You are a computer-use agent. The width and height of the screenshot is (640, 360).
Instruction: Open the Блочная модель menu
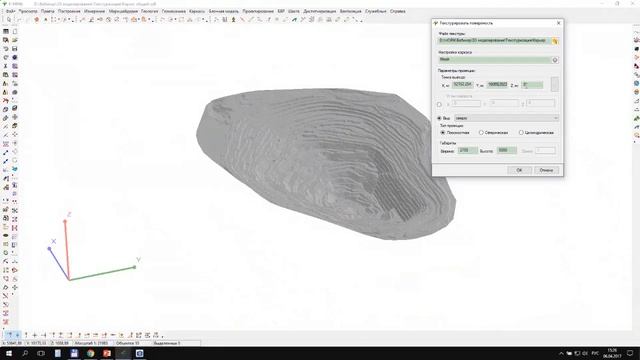223,11
